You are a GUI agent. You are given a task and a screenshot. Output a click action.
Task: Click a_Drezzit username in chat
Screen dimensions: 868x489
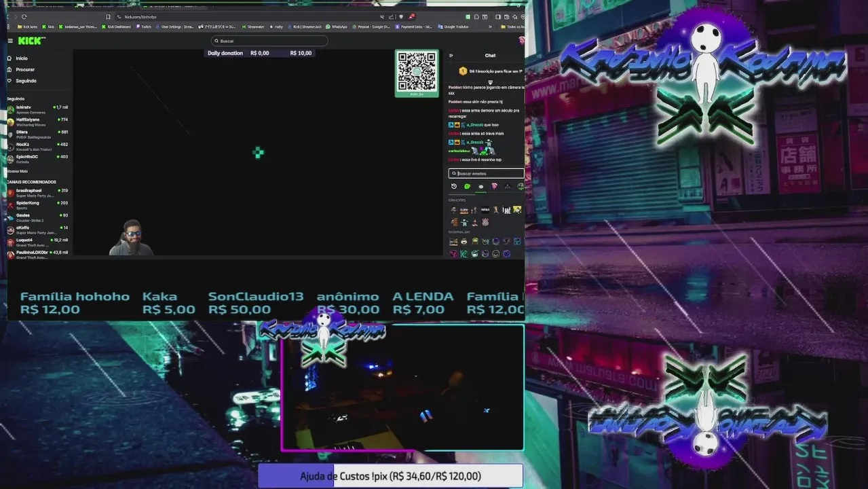[473, 125]
